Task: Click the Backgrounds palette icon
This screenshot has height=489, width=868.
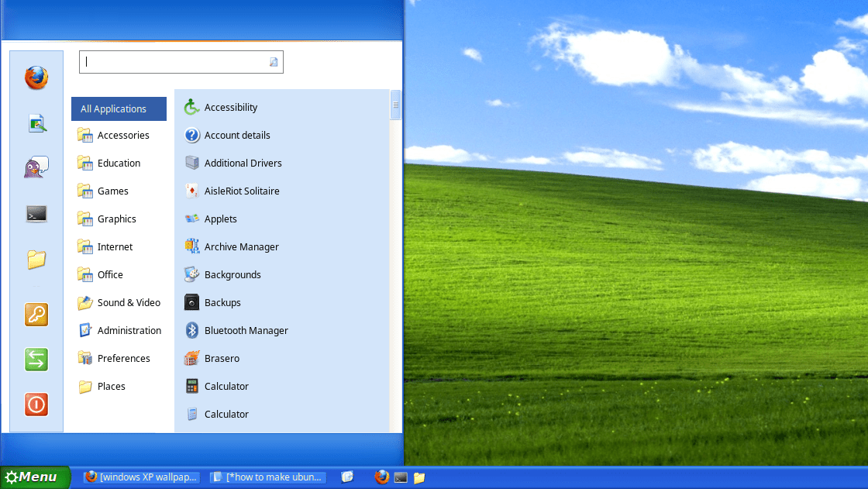Action: click(191, 274)
